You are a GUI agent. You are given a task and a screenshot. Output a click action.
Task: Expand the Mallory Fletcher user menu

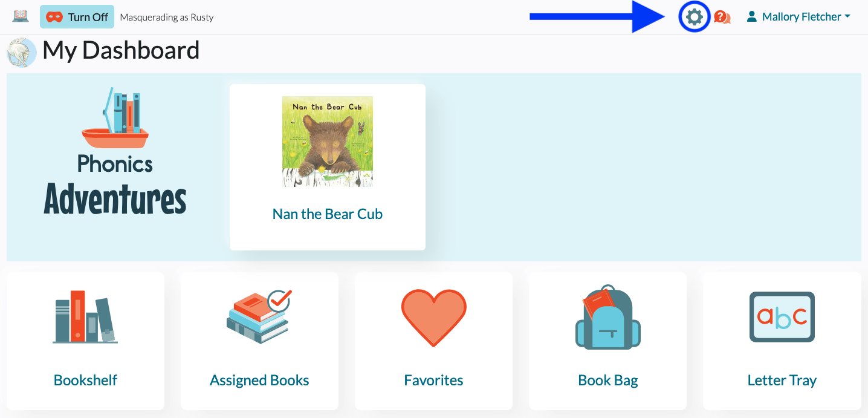click(798, 17)
